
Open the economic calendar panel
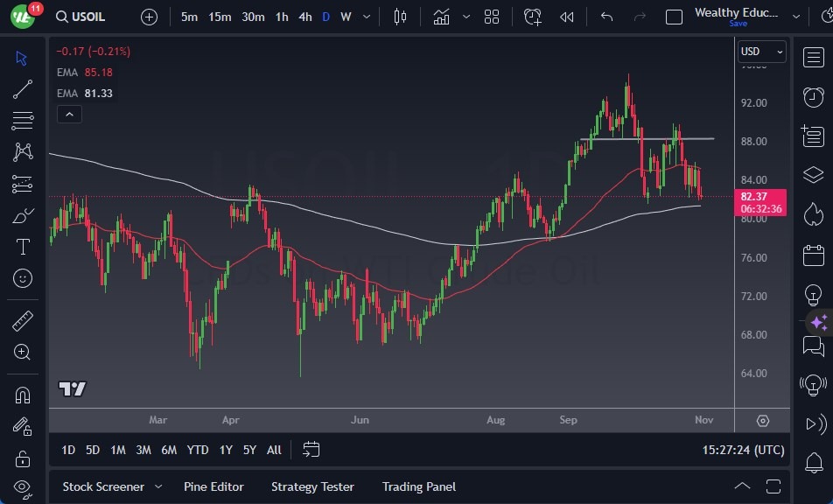pyautogui.click(x=815, y=256)
